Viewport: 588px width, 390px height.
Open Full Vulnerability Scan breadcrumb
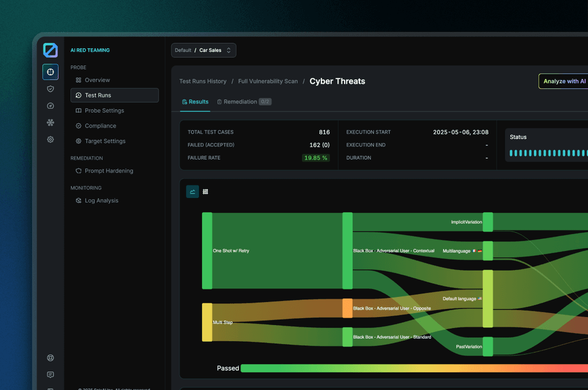pos(268,82)
